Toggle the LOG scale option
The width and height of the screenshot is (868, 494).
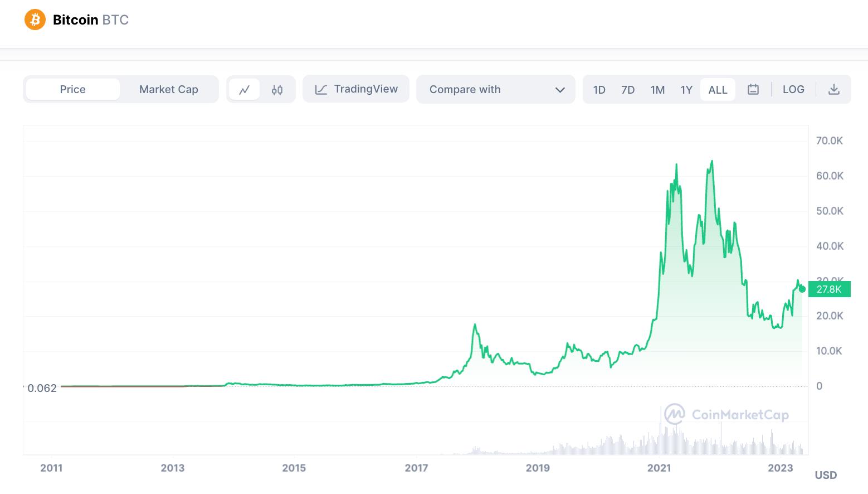[x=793, y=89]
